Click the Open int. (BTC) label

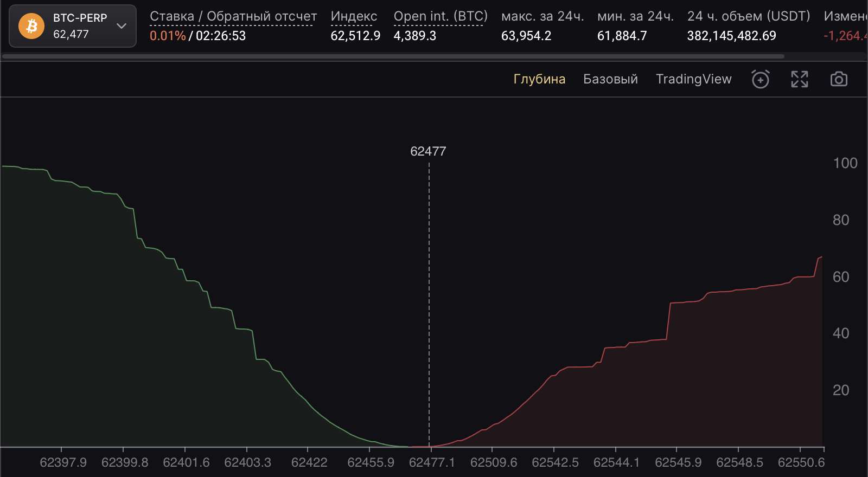(441, 16)
